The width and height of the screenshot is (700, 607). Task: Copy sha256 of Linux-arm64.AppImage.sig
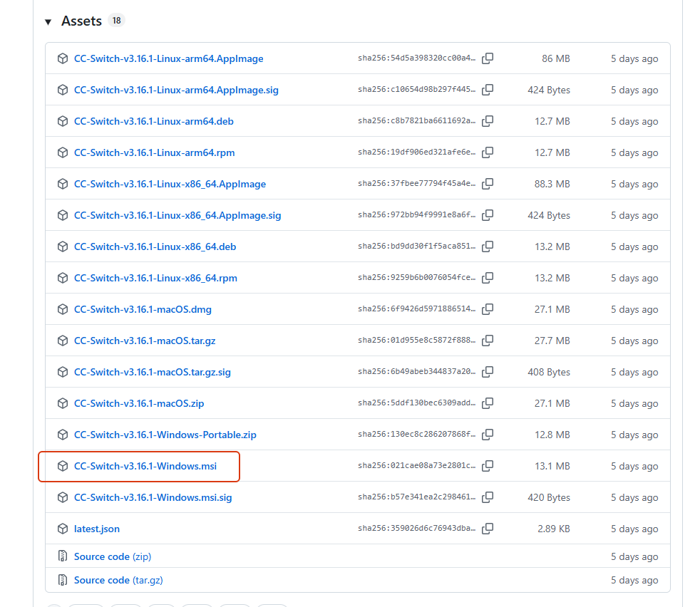click(488, 90)
